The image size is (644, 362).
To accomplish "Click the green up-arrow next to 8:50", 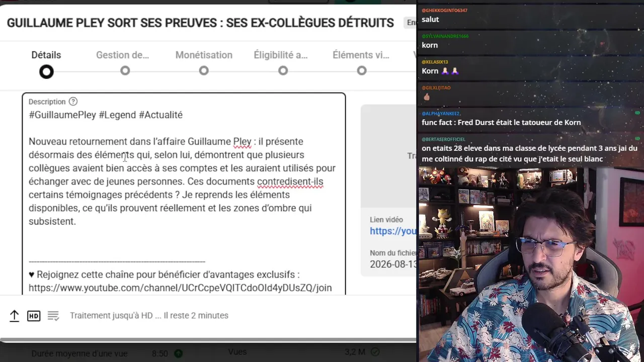I will coord(178,353).
